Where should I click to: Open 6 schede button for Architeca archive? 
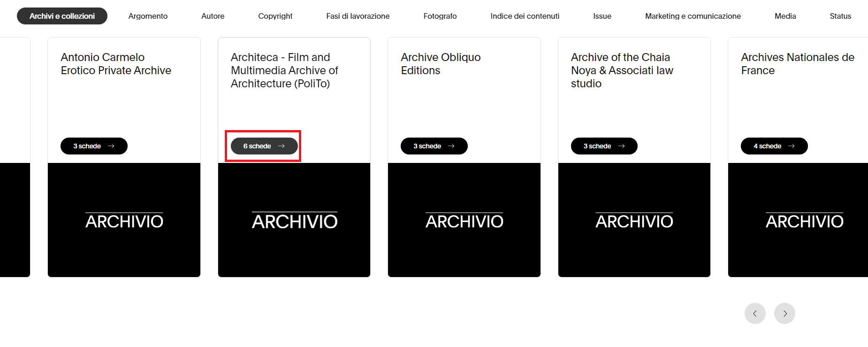(x=264, y=146)
